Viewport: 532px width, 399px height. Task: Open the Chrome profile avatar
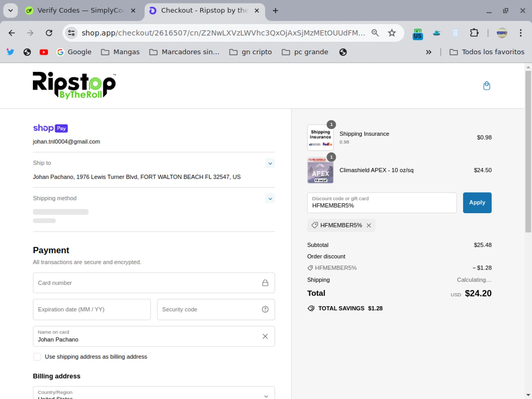click(x=502, y=33)
